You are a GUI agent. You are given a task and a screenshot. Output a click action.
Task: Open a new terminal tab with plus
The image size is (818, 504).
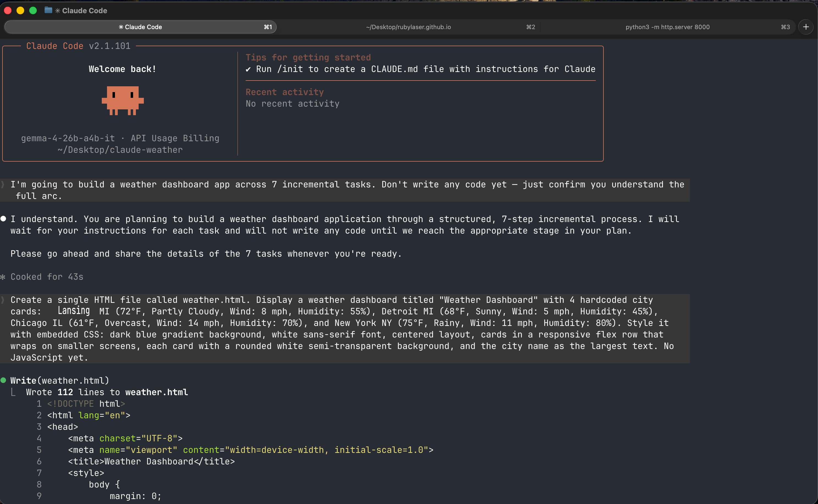point(806,27)
